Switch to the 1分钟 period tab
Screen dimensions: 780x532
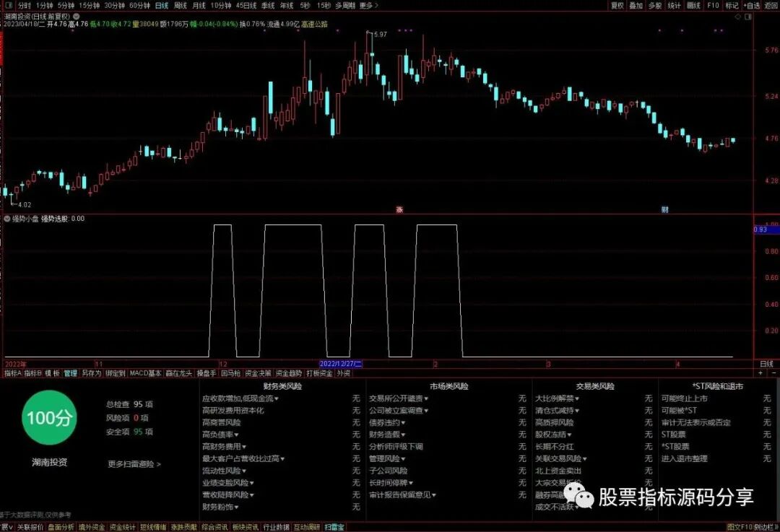coord(44,6)
